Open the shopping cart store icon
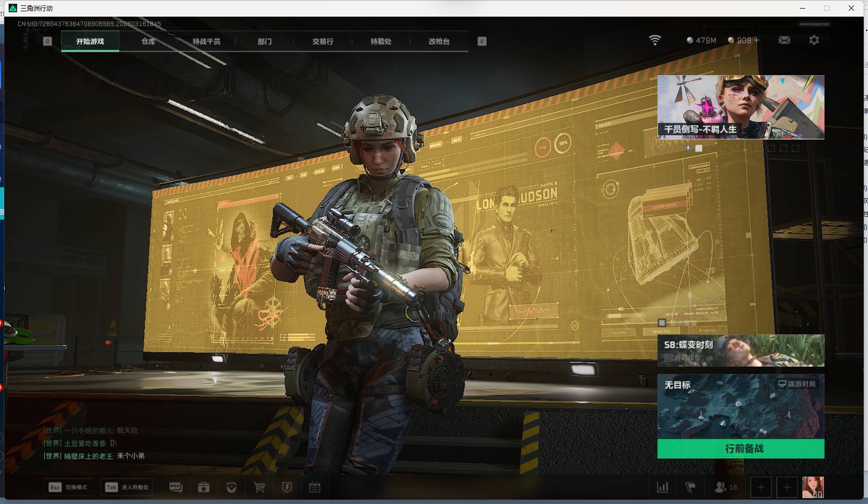Image resolution: width=868 pixels, height=504 pixels. pos(259,487)
